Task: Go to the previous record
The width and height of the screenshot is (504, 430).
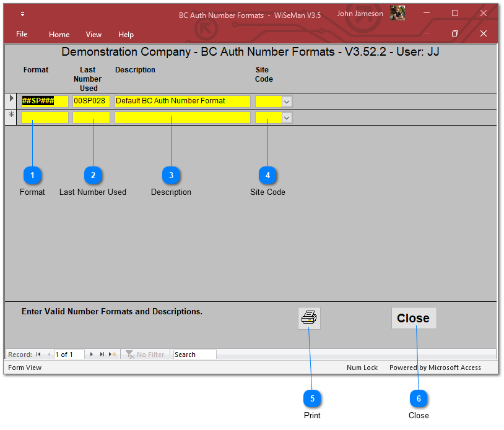Action: pos(48,355)
